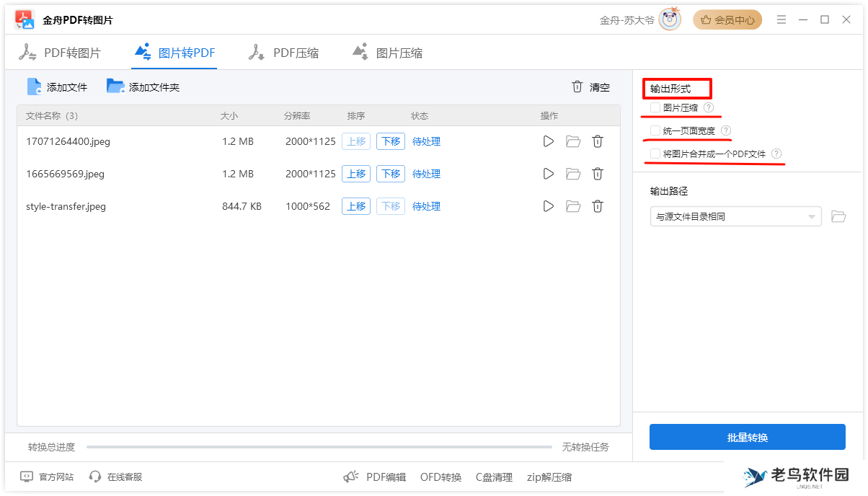Click 待处理 status of style-transfer.jpeg
Image resolution: width=868 pixels, height=496 pixels.
(426, 206)
